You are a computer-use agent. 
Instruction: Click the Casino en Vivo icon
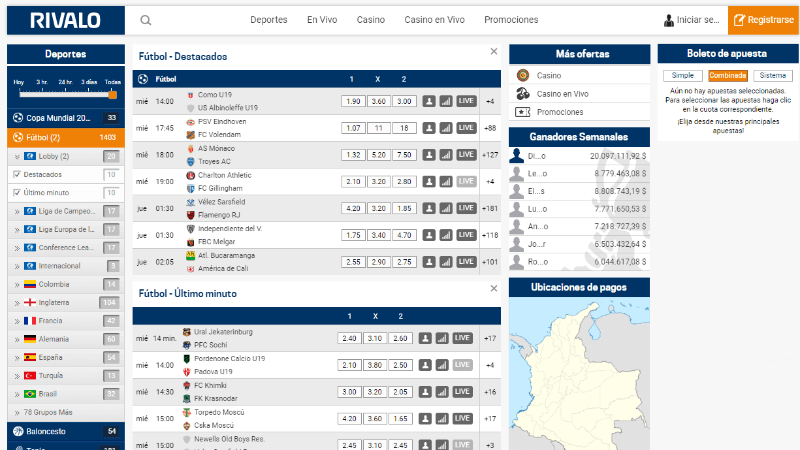point(522,94)
